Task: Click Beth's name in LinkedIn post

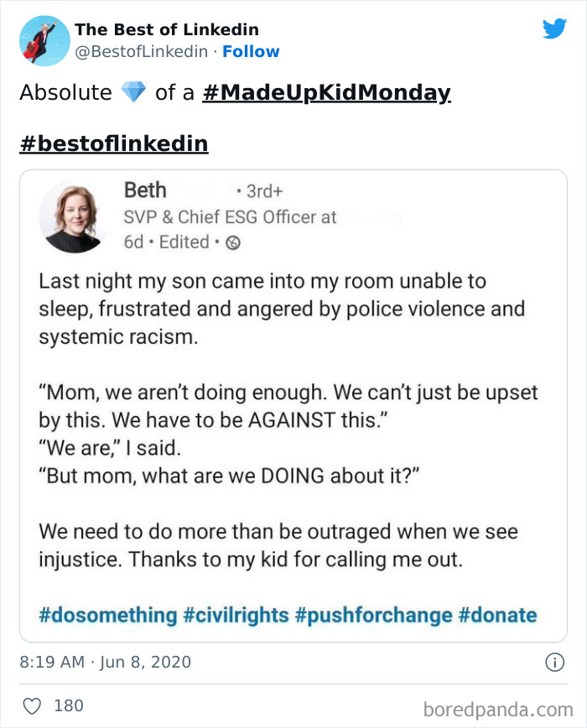Action: (x=145, y=190)
